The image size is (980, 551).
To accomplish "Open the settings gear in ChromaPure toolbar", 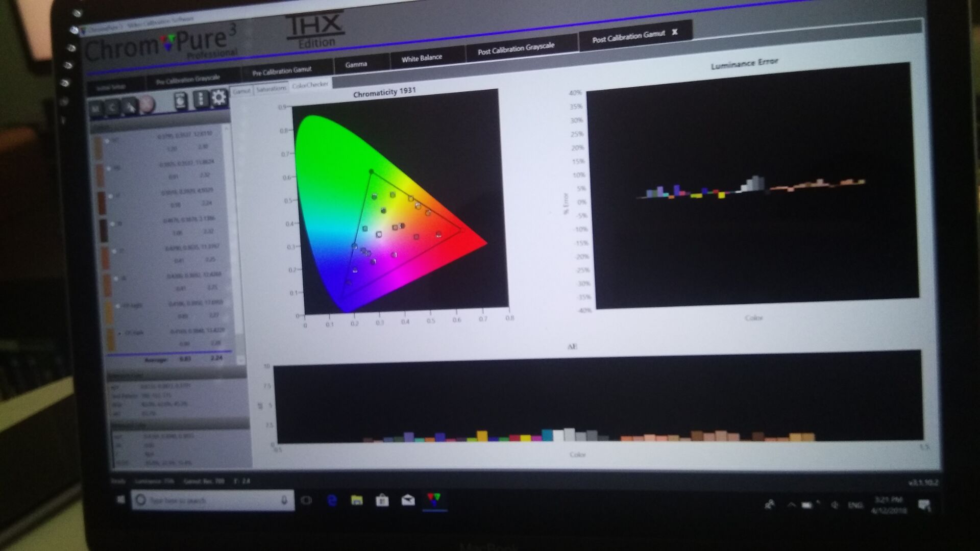I will click(x=218, y=97).
